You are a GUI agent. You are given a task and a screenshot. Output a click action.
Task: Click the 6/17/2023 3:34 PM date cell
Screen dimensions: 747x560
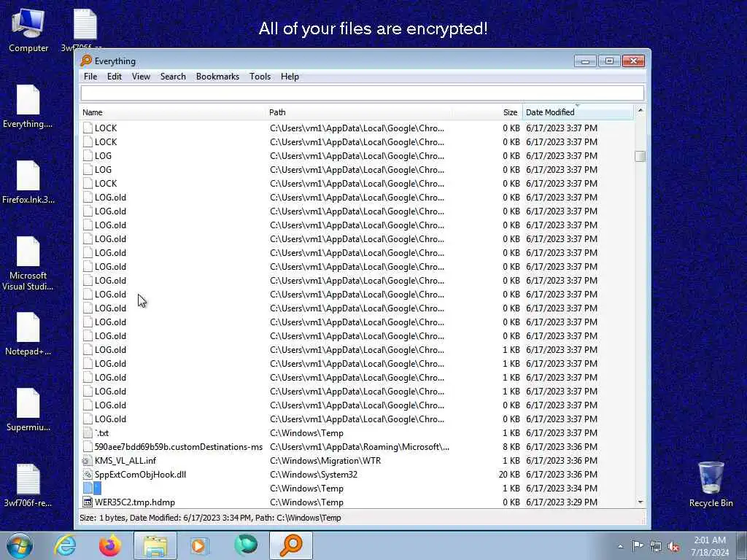pos(562,488)
